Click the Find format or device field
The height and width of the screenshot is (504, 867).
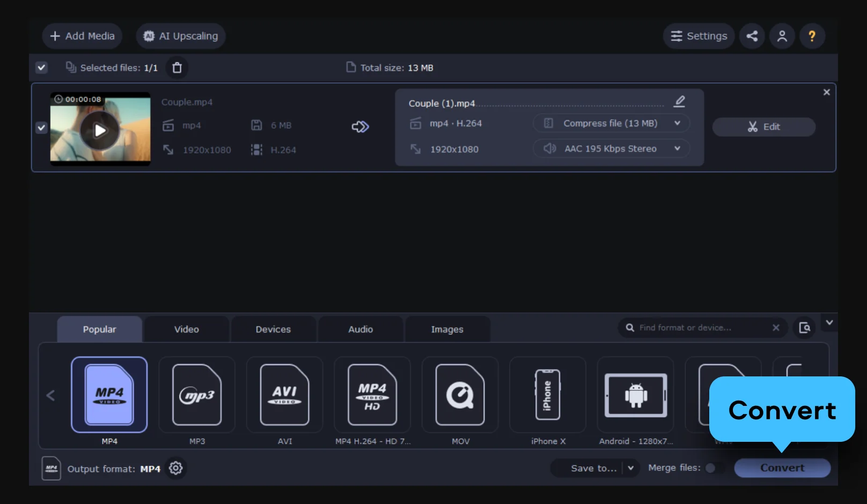tap(697, 328)
